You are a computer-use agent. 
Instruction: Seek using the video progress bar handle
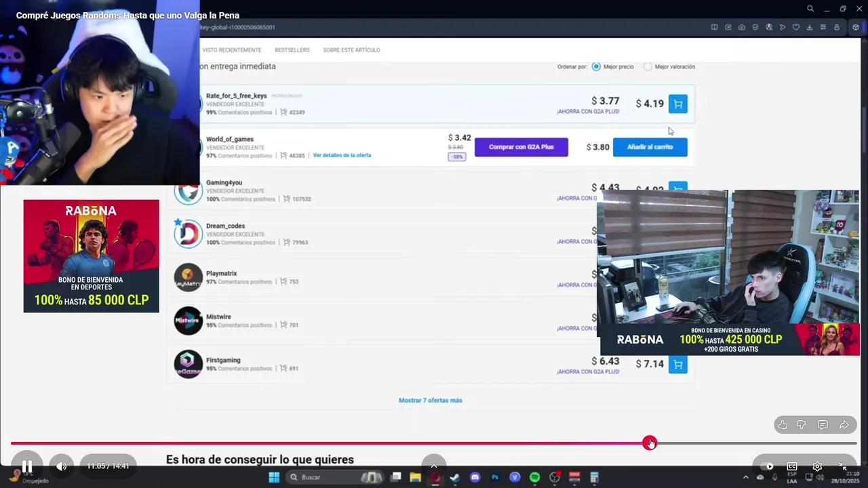650,443
